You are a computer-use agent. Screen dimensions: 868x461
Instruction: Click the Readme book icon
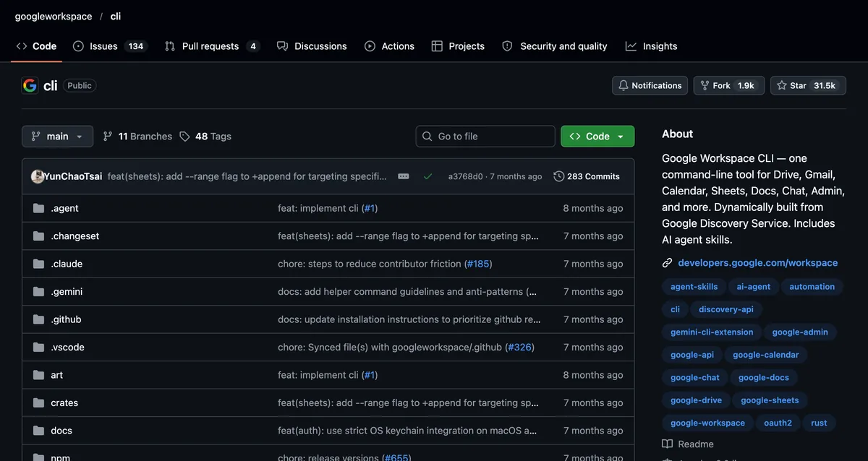pyautogui.click(x=668, y=444)
